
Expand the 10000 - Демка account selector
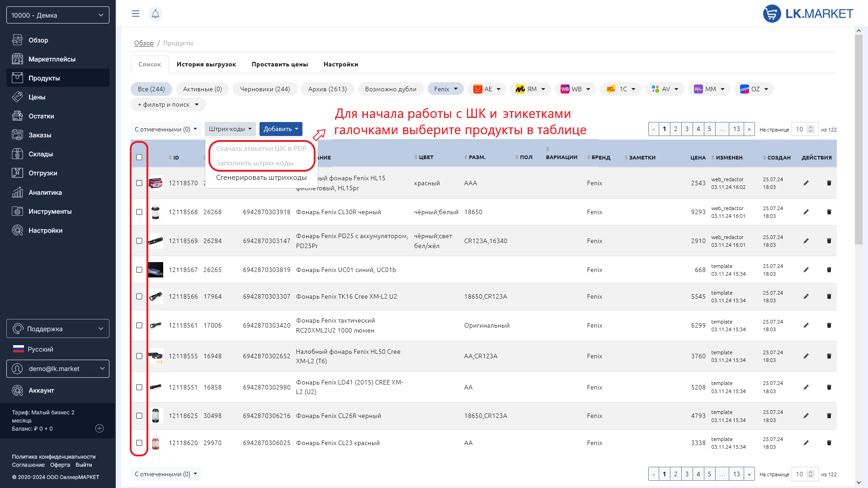pyautogui.click(x=58, y=15)
